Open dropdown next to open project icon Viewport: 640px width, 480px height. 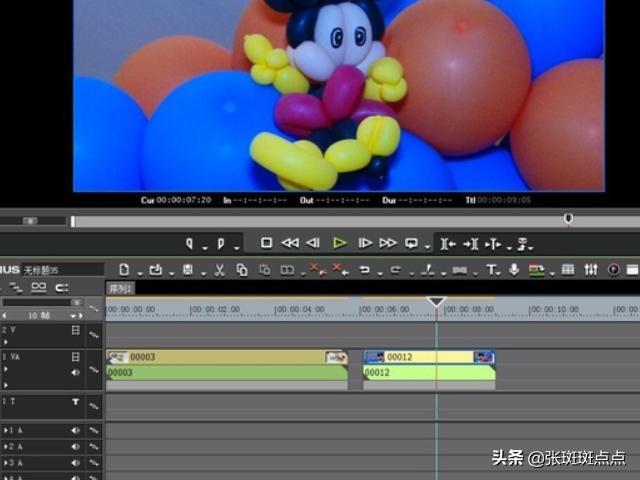pos(171,273)
